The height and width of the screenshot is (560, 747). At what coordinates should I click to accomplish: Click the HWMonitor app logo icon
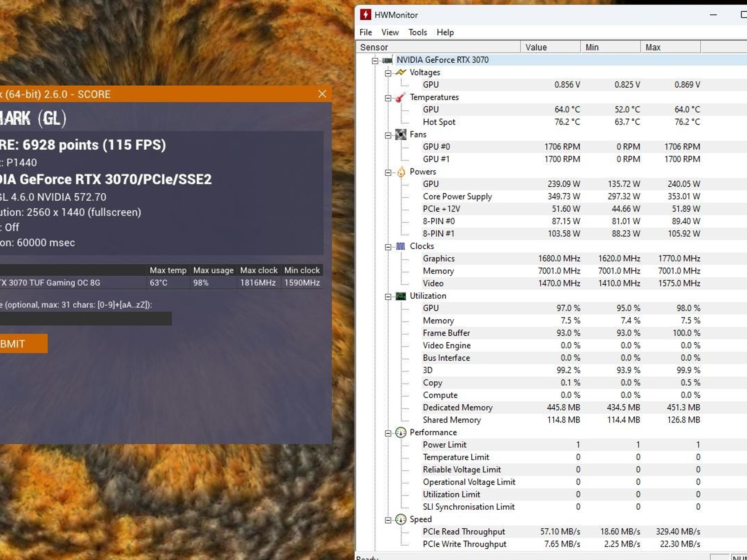tap(365, 15)
